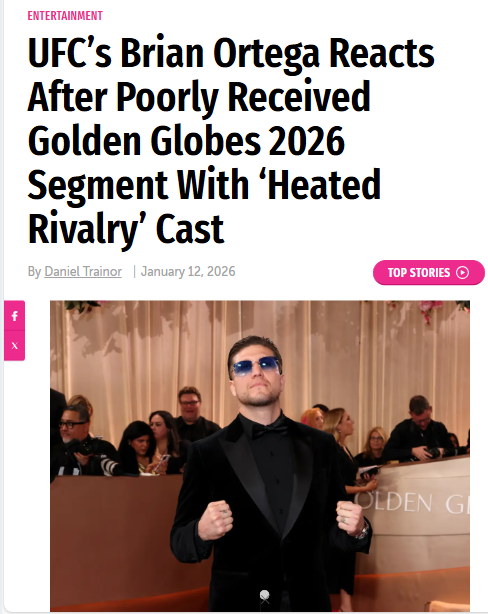
Task: Click the January 12, 2026 publish date
Action: [x=188, y=271]
